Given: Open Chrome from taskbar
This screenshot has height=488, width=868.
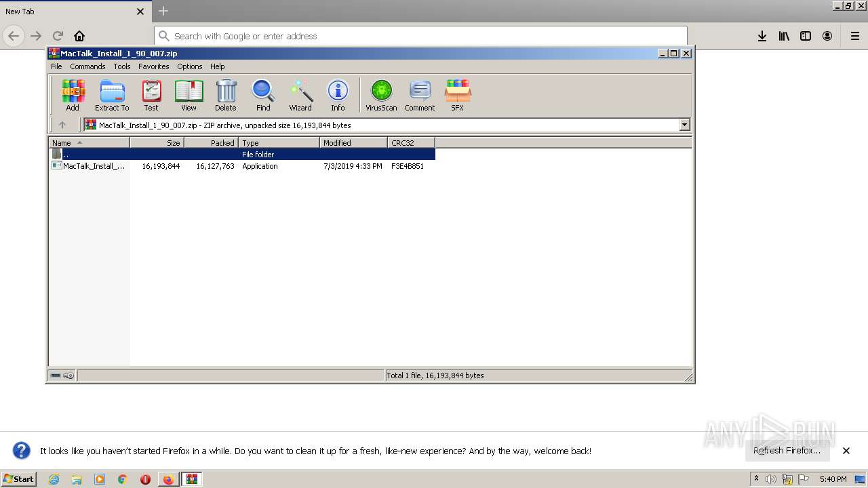Looking at the screenshot, I should pyautogui.click(x=122, y=479).
